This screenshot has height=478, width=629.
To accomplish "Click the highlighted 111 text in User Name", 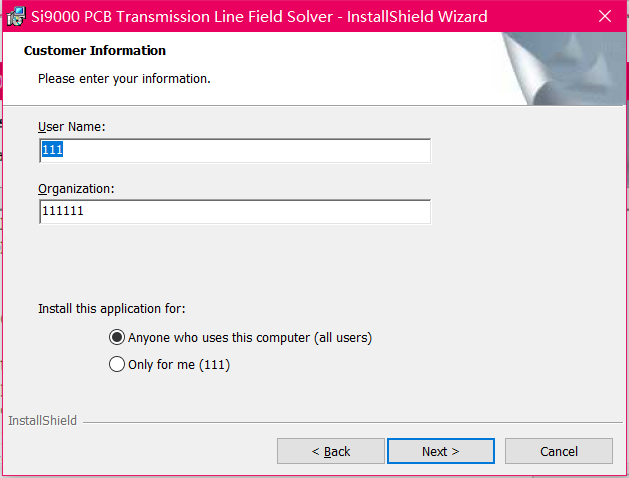I will point(53,150).
